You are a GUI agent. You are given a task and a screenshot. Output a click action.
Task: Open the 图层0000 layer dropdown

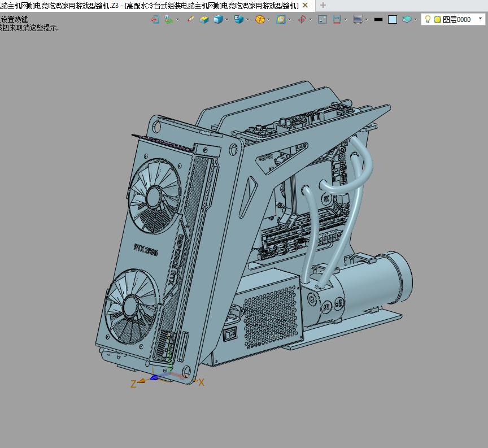pos(481,19)
